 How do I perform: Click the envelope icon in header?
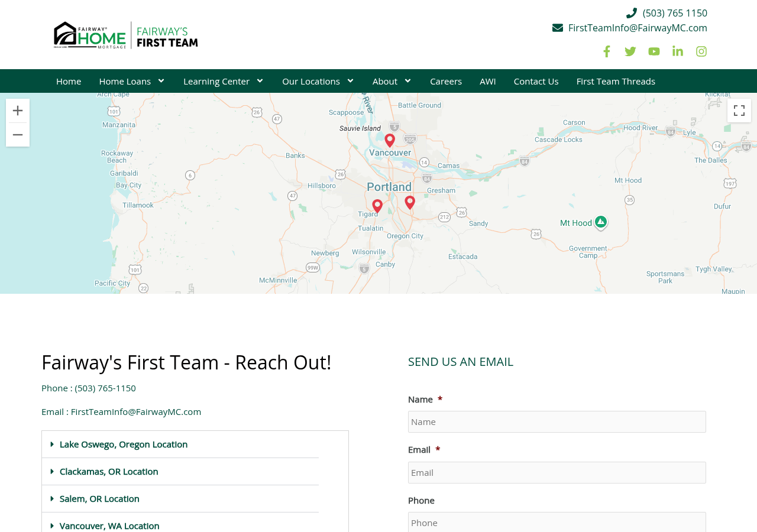pyautogui.click(x=558, y=28)
